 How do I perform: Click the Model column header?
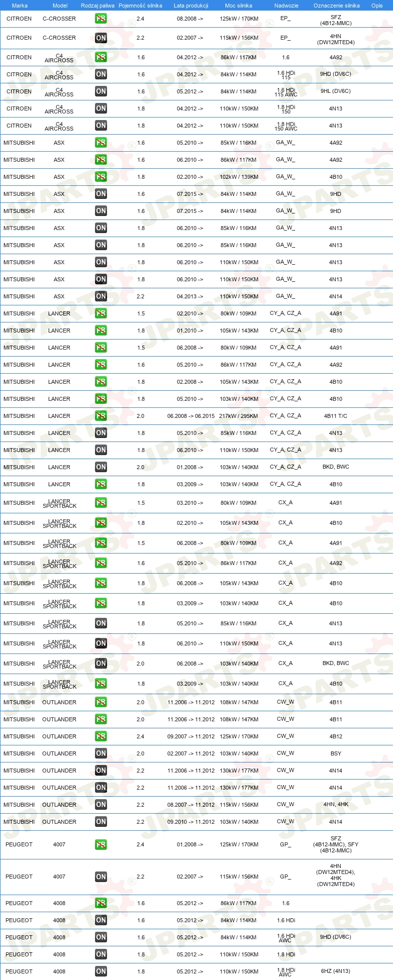(x=60, y=6)
